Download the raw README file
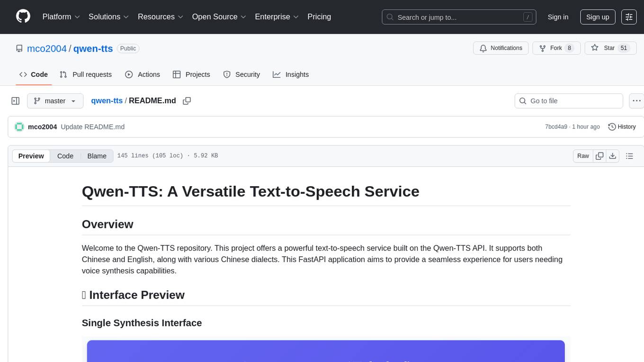This screenshot has height=362, width=644. click(612, 156)
